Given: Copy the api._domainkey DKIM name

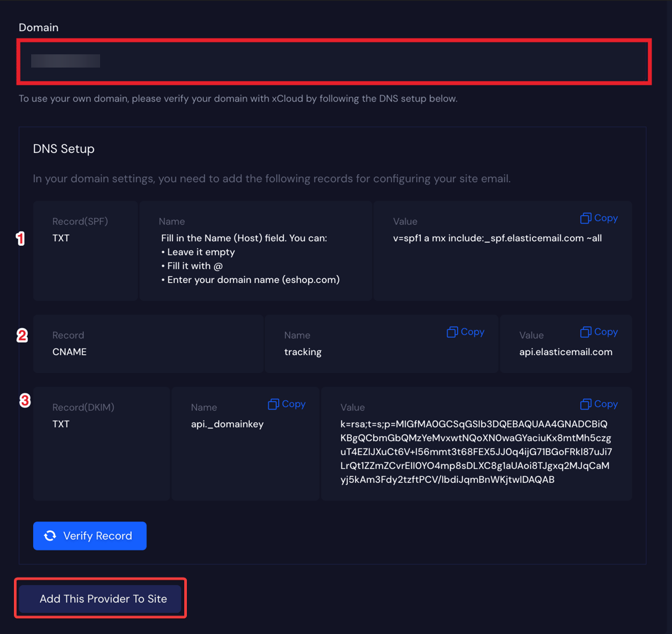Looking at the screenshot, I should pos(286,403).
